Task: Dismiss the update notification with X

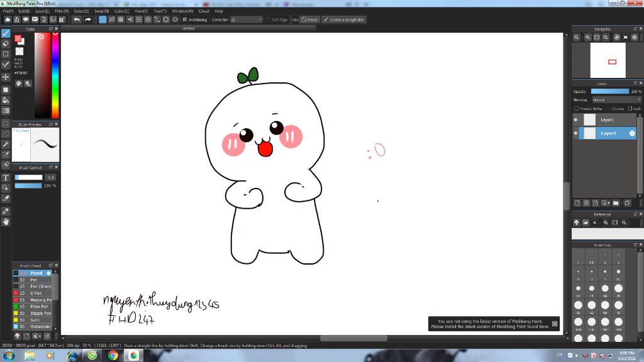Action: pos(555,324)
